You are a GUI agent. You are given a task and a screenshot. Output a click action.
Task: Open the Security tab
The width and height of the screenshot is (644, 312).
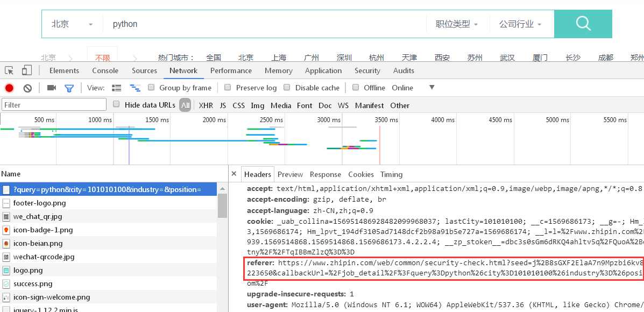click(x=367, y=70)
